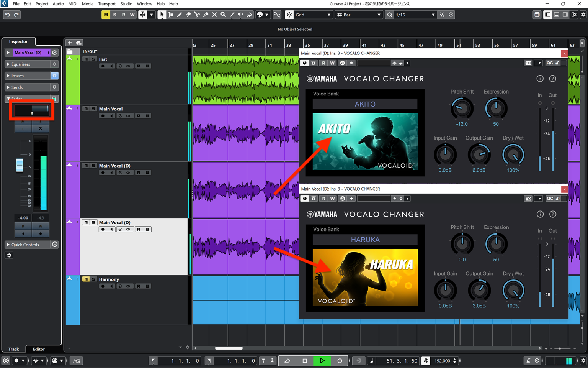Open the Transport menu
Image resolution: width=588 pixels, height=368 pixels.
[107, 4]
